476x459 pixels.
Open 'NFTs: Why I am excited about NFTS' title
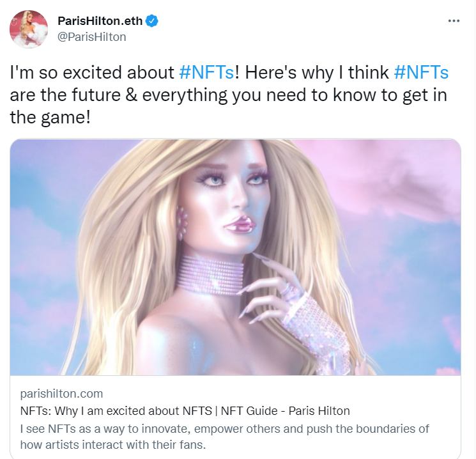click(116, 411)
